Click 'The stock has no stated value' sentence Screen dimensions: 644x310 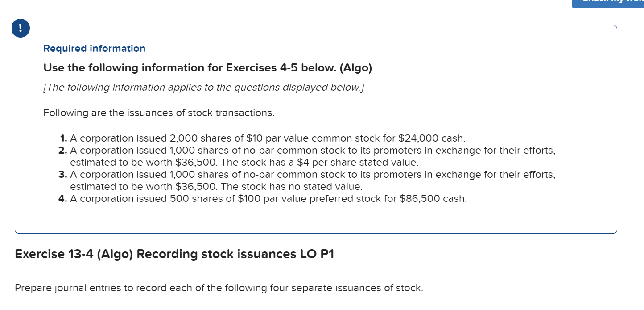tap(292, 186)
